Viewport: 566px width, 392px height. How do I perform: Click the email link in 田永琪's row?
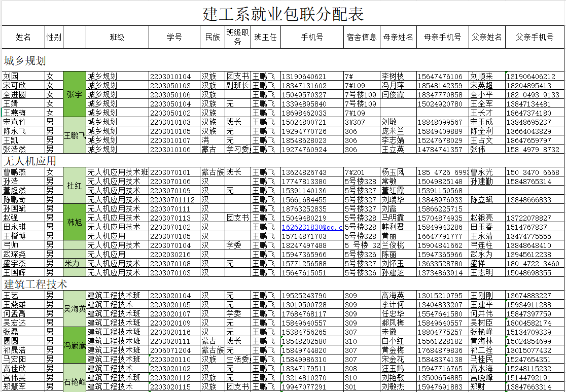tap(312, 227)
